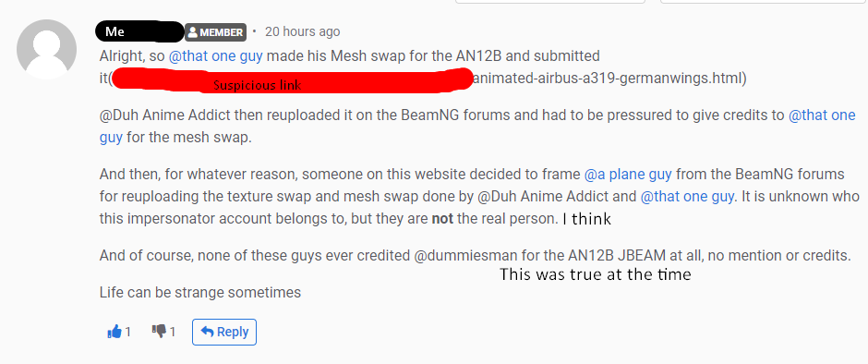This screenshot has height=364, width=868.
Task: Click the Reply button under the comment
Action: click(x=224, y=332)
